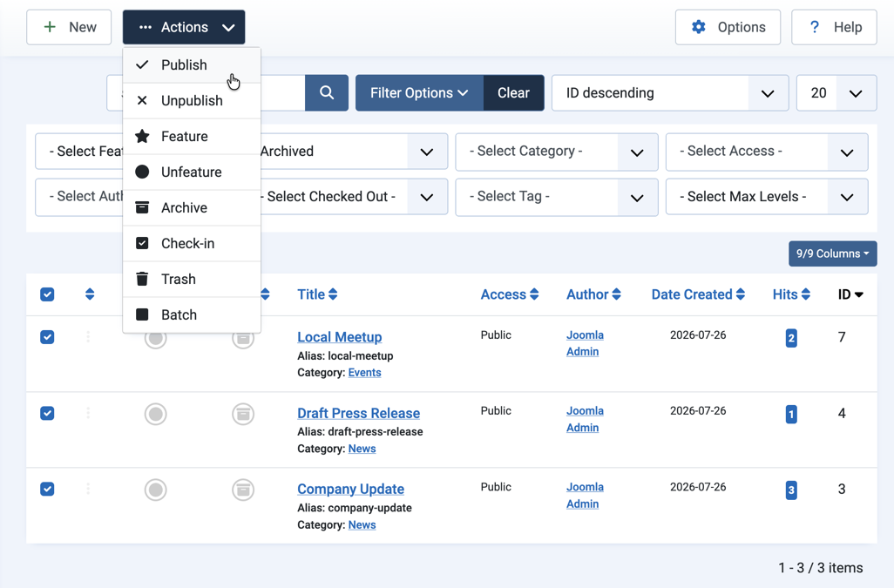Sort the table by Author column

click(593, 294)
